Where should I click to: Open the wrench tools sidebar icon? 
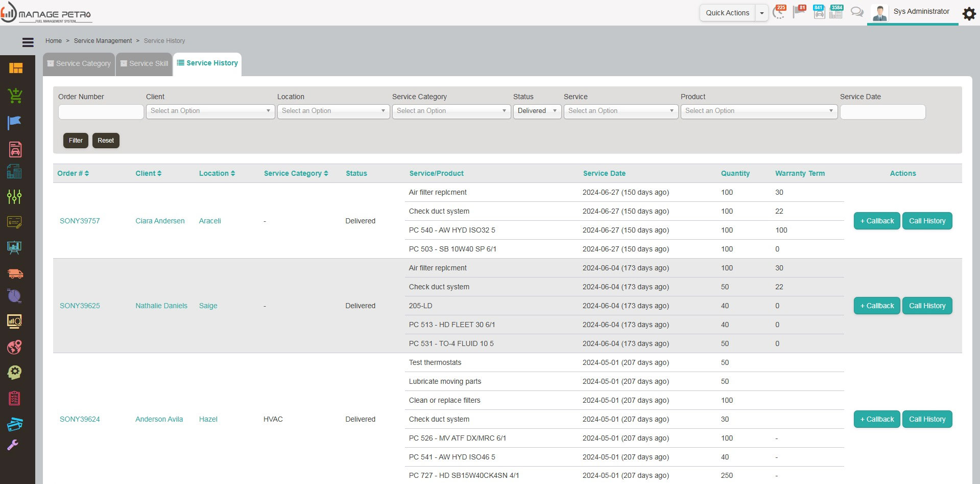(x=13, y=445)
